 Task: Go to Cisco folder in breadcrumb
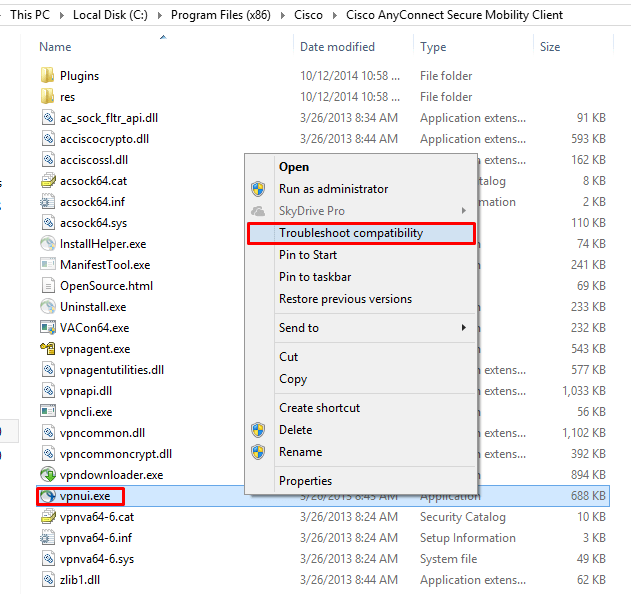(308, 15)
